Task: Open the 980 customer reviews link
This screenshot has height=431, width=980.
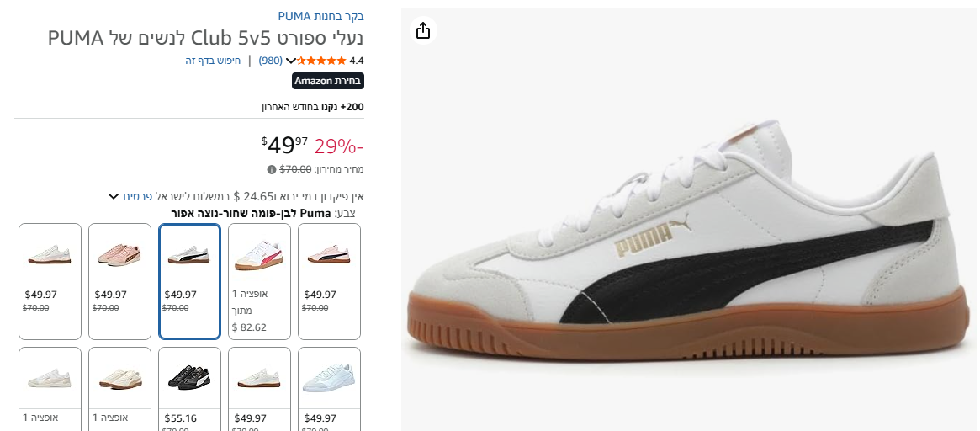Action: tap(270, 61)
